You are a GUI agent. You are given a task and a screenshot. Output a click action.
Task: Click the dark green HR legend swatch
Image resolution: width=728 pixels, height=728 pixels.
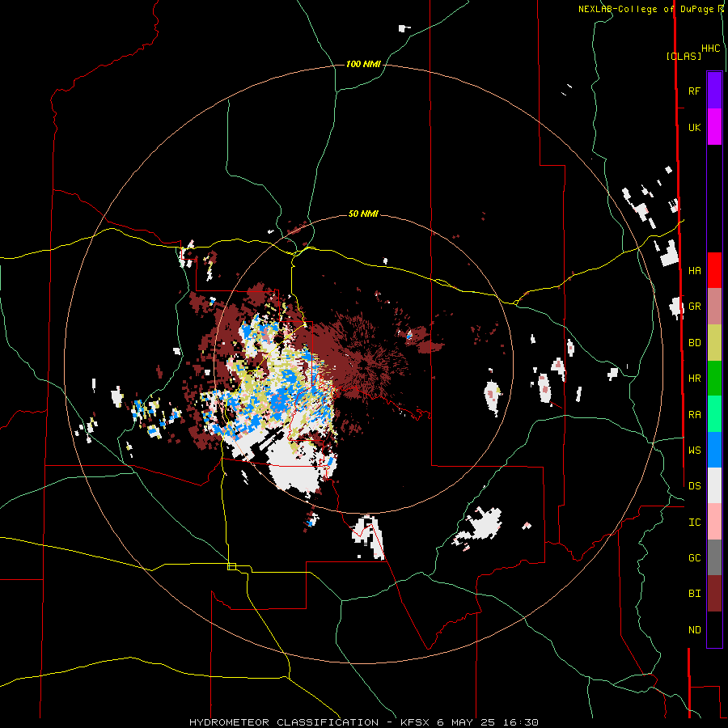click(x=714, y=379)
